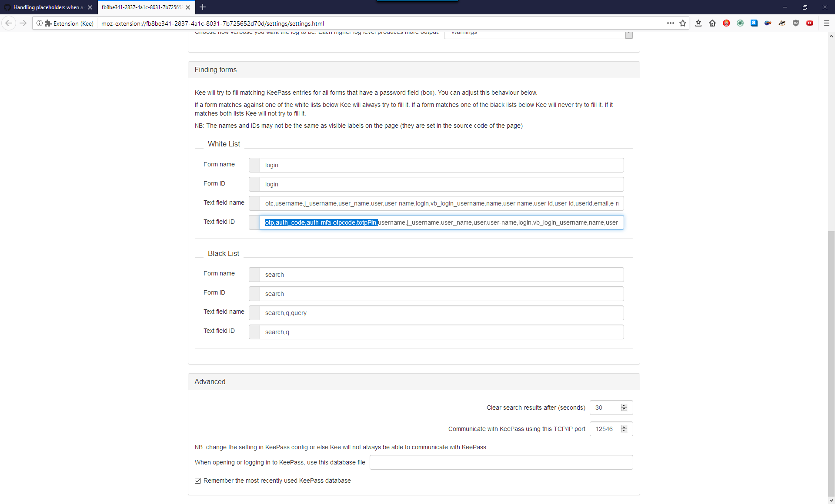Decrease the clear search results seconds value
This screenshot has width=835, height=504.
click(625, 410)
